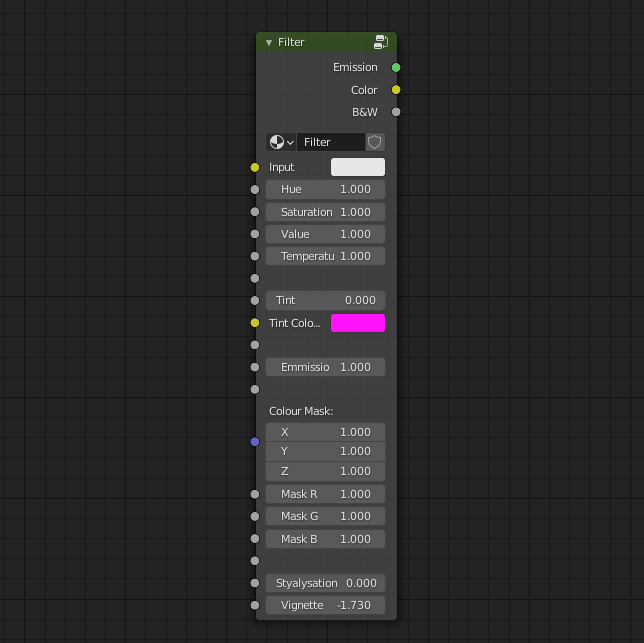Click the Mask R value slider
The width and height of the screenshot is (644, 643).
coord(325,494)
